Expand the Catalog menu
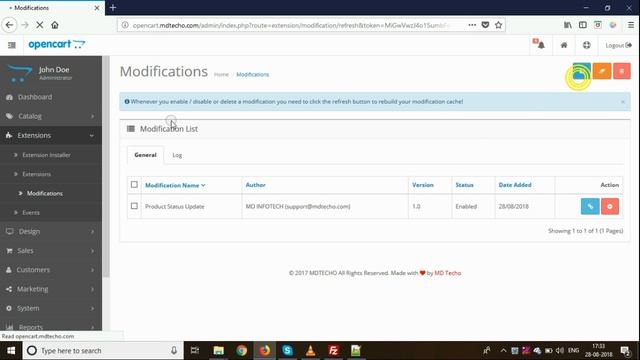The height and width of the screenshot is (360, 640). [51, 116]
